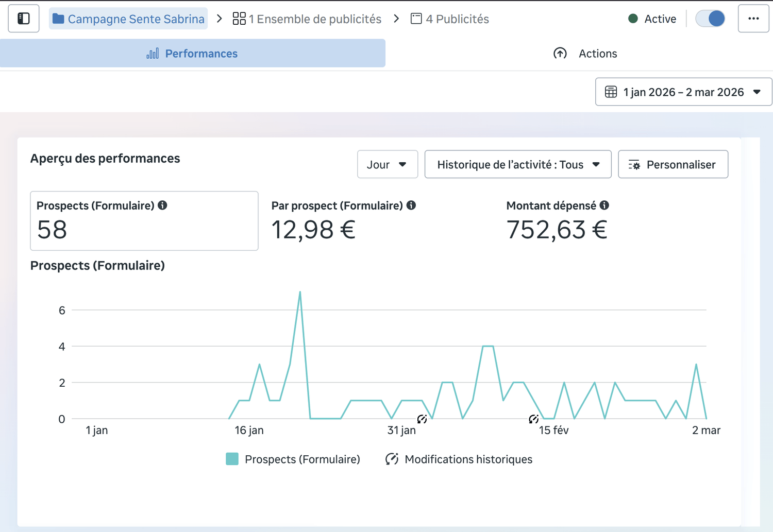This screenshot has height=532, width=773.
Task: Open the Actions menu
Action: tap(597, 53)
